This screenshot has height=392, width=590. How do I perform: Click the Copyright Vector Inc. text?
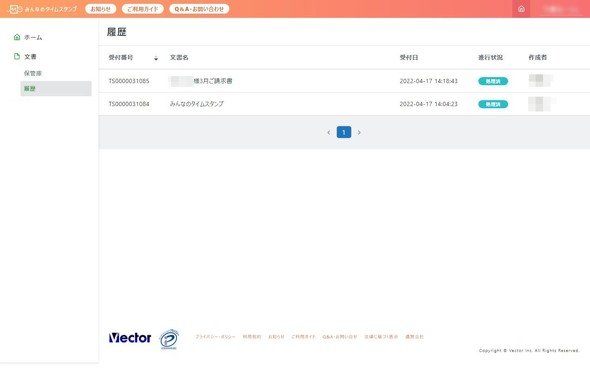pos(529,351)
